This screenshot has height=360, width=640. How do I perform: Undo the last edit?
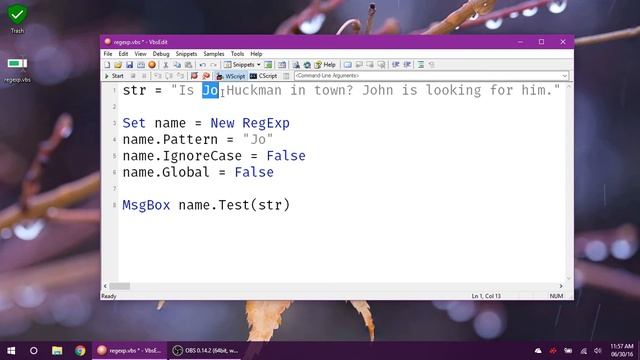click(x=202, y=65)
